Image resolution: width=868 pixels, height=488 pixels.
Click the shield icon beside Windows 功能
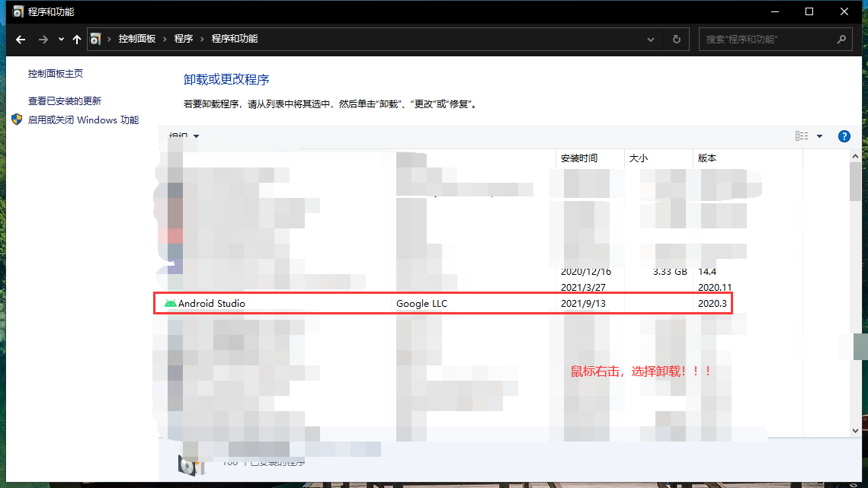tap(17, 120)
